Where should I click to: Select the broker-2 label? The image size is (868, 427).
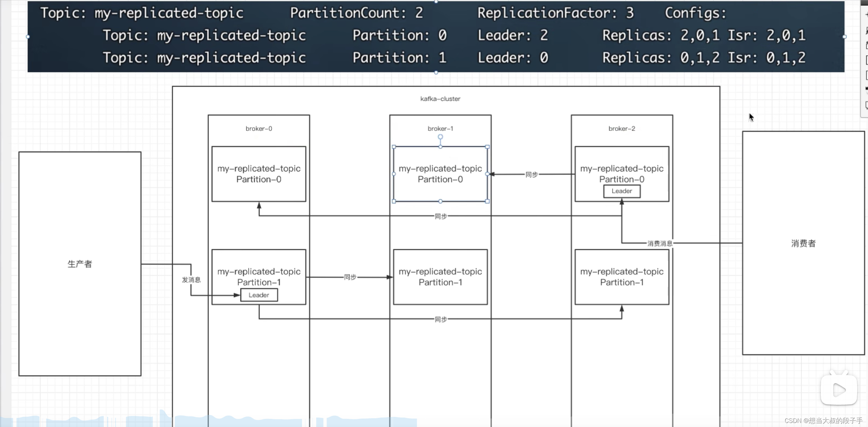pos(622,129)
